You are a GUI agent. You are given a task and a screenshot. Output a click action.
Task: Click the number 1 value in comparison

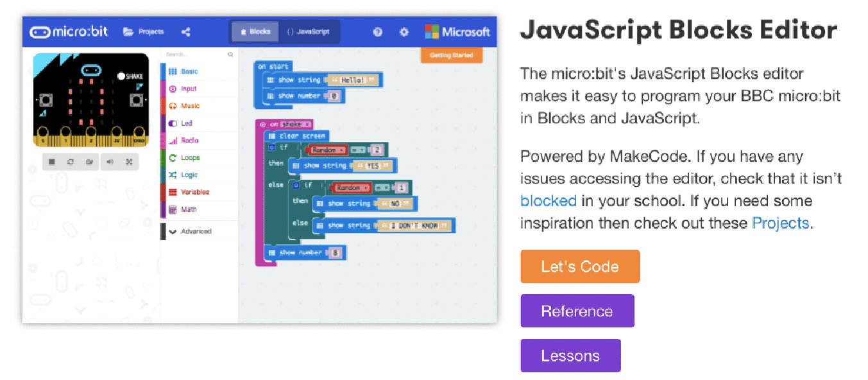pyautogui.click(x=401, y=187)
